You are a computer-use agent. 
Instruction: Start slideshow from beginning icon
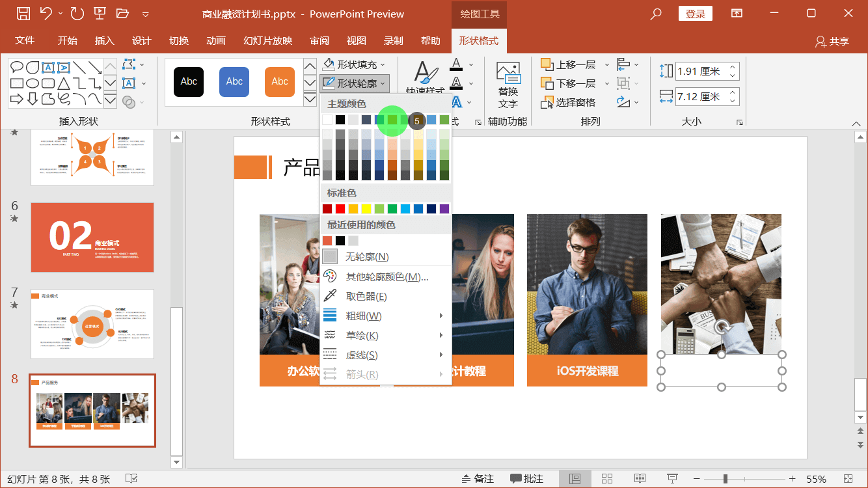tap(100, 14)
